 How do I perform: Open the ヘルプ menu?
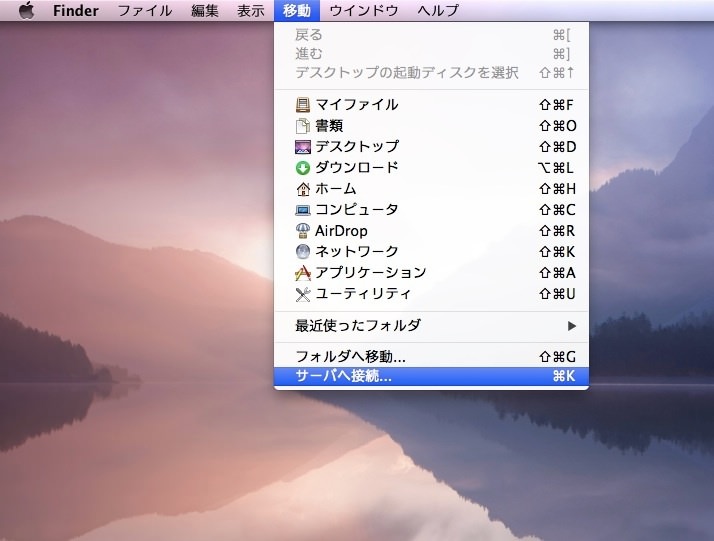(x=438, y=10)
